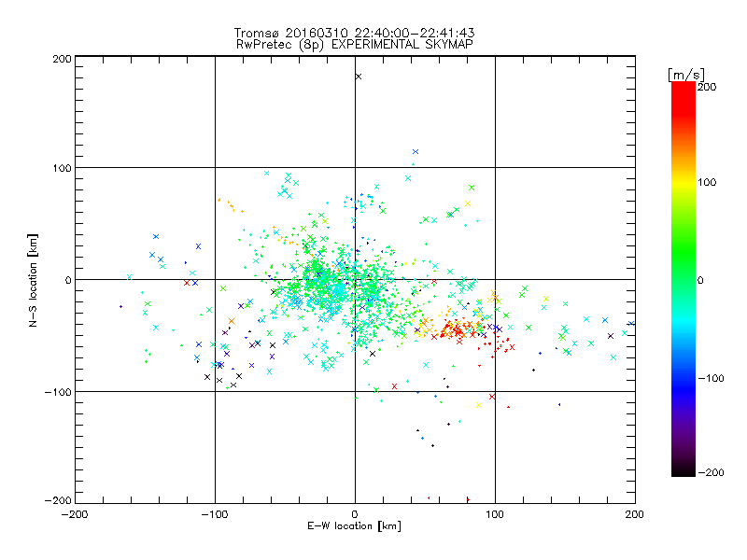Click the E-W axis '200' tick label
Image resolution: width=747 pixels, height=560 pixels.
[x=635, y=514]
